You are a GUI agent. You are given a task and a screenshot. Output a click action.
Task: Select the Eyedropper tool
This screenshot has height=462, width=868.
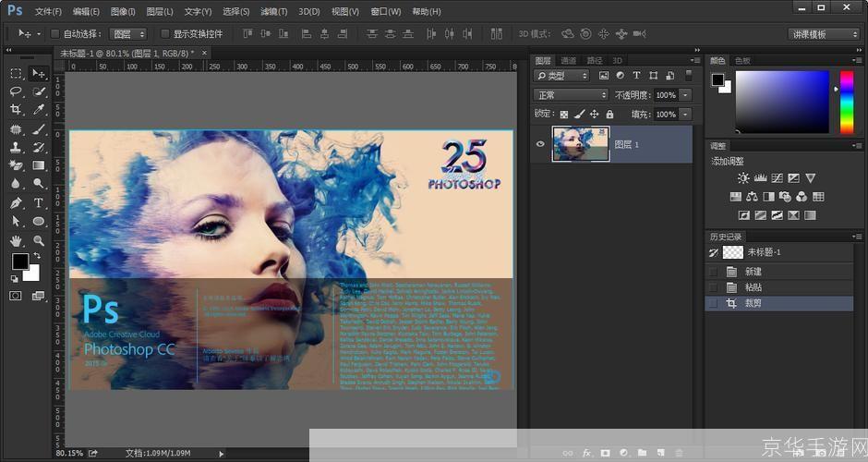click(x=39, y=110)
